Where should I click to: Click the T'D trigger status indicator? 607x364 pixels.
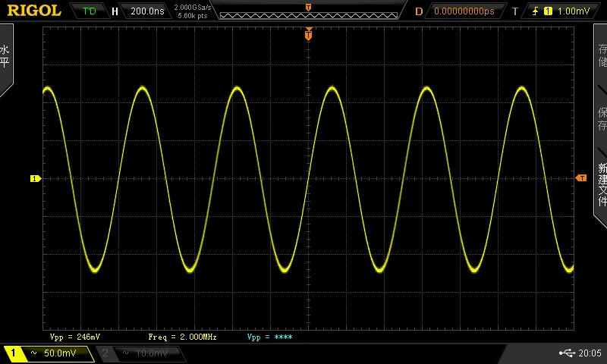point(89,11)
